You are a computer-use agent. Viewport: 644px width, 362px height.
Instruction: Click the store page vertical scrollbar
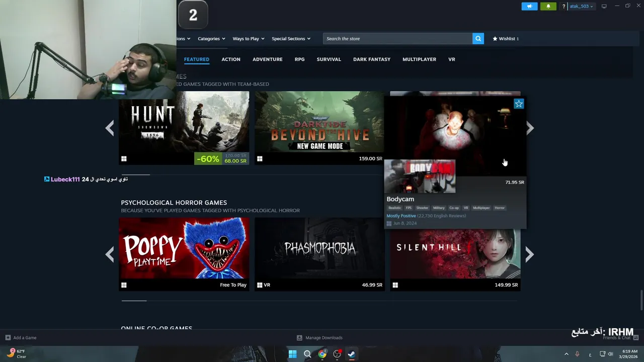click(641, 301)
